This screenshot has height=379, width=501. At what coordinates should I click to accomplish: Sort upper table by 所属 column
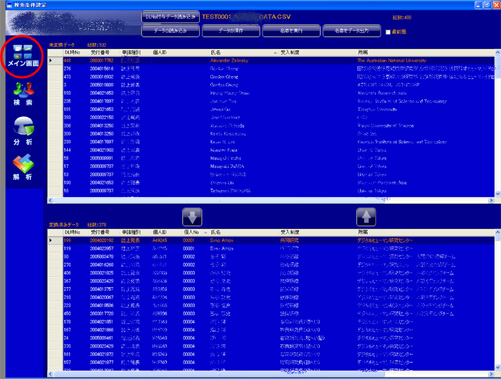[425, 52]
